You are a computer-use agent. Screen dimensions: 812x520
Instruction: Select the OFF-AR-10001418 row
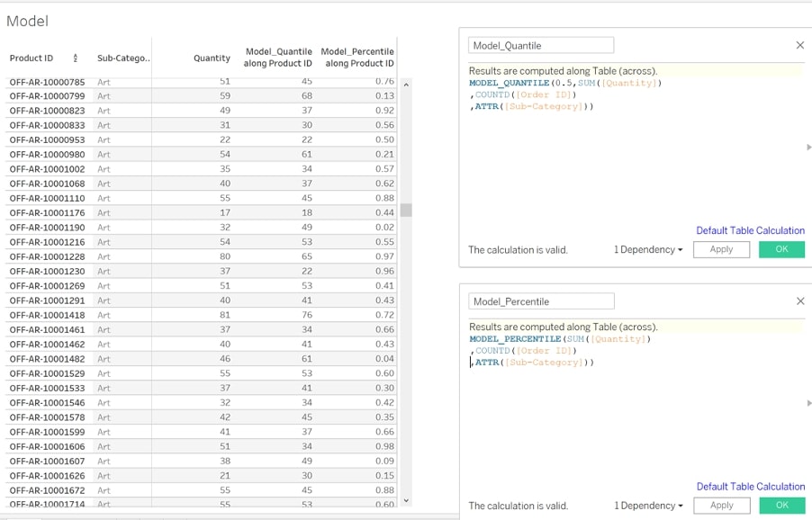[201, 315]
